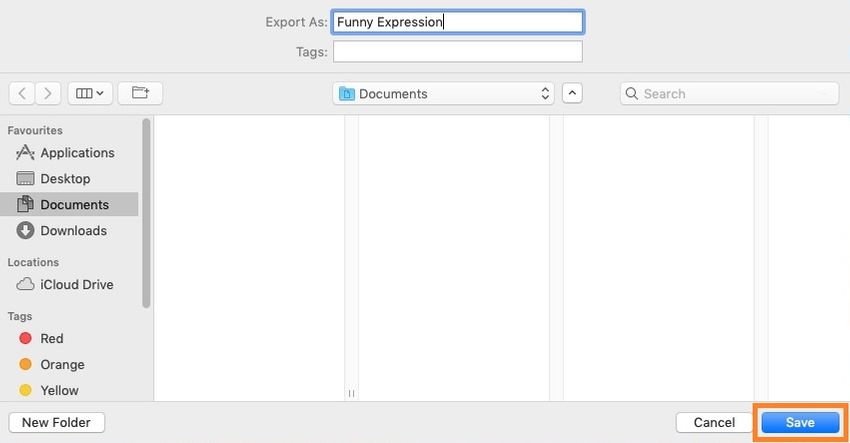Select Applications in the sidebar

(69, 153)
